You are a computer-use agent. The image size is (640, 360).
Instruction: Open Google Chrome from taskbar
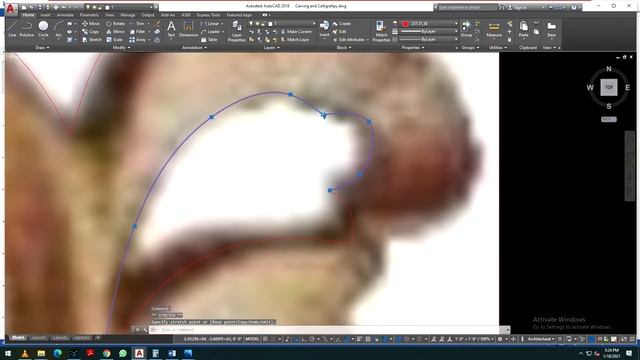(107, 353)
